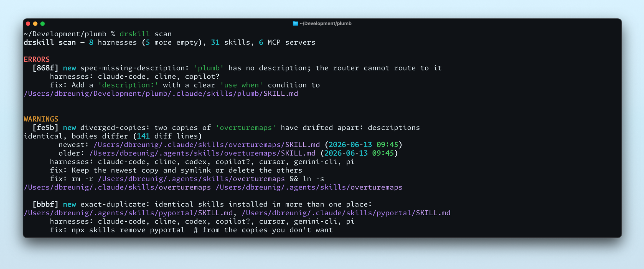644x269 pixels.
Task: Click the 'plumb' skill name in green
Action: click(209, 68)
